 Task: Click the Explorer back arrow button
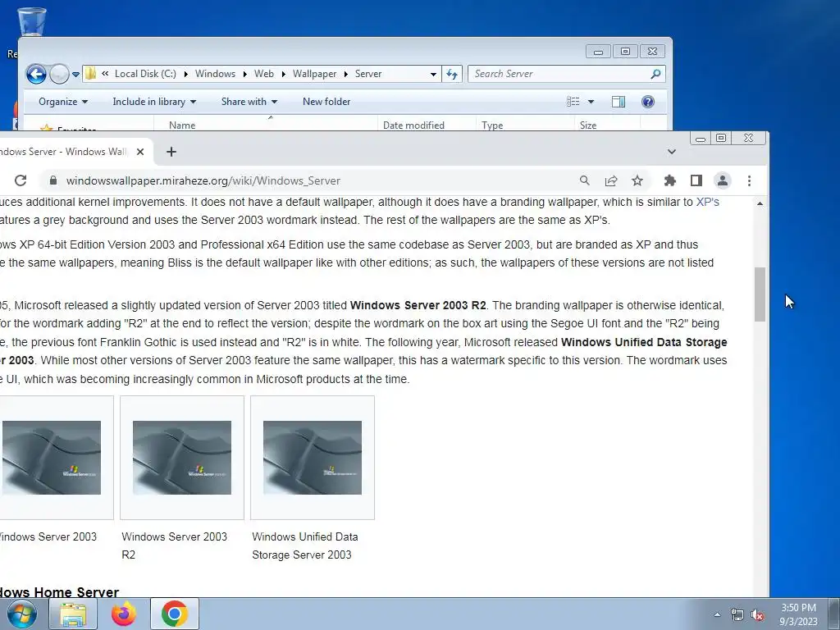tap(36, 74)
